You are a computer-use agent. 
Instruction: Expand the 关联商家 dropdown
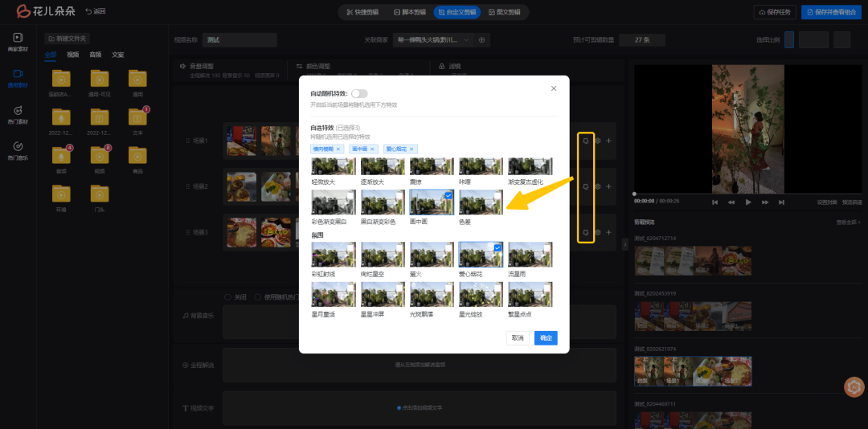(465, 40)
